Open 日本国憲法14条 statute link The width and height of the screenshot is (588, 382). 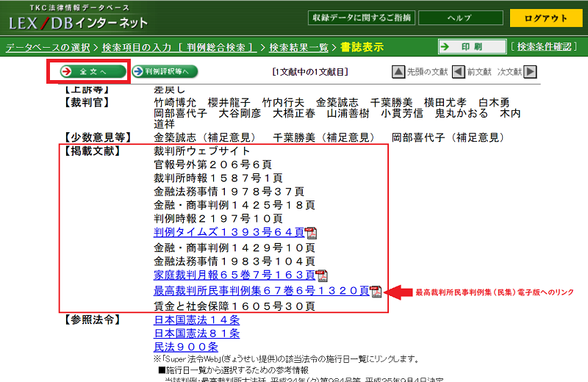197,320
